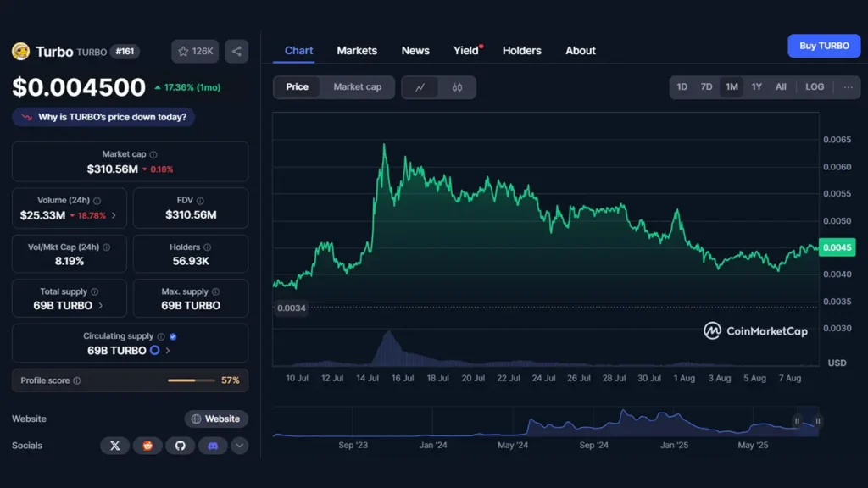Viewport: 868px width, 488px height.
Task: Expand Volume (24h) details chevron
Action: (x=114, y=215)
